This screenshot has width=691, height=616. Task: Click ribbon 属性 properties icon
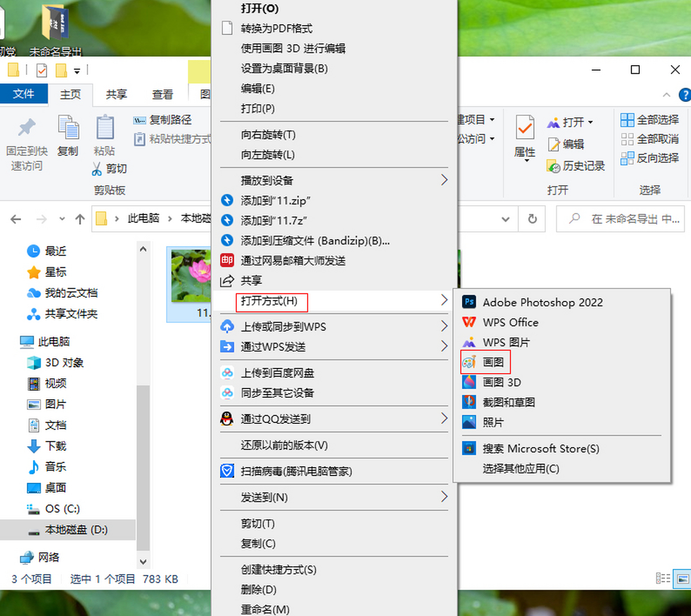(525, 128)
